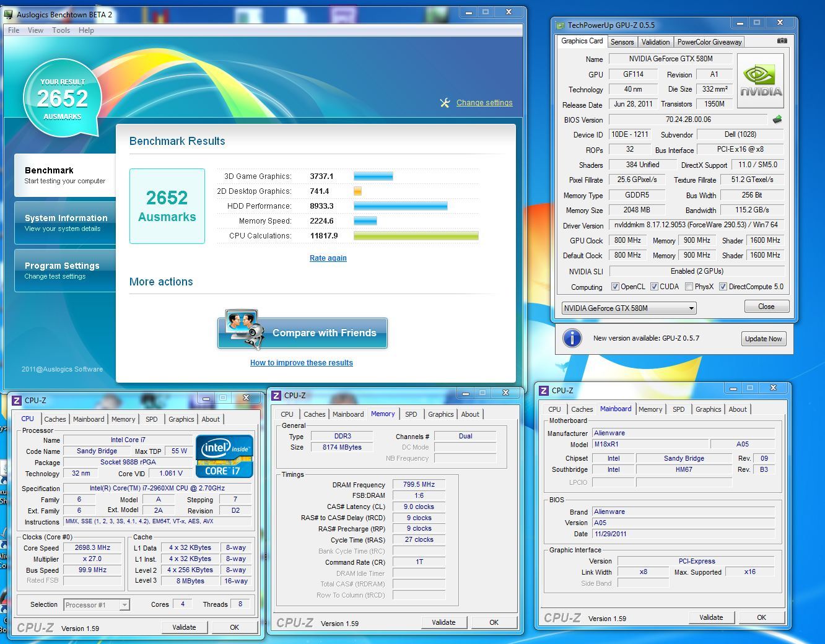
Task: Click the Mainboard Model field M18xR1
Action: pyautogui.click(x=650, y=444)
